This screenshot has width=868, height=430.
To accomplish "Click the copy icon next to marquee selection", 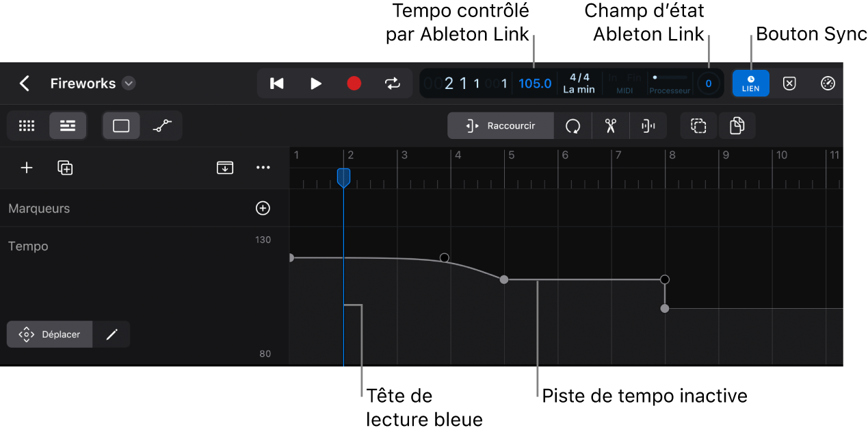I will click(737, 125).
